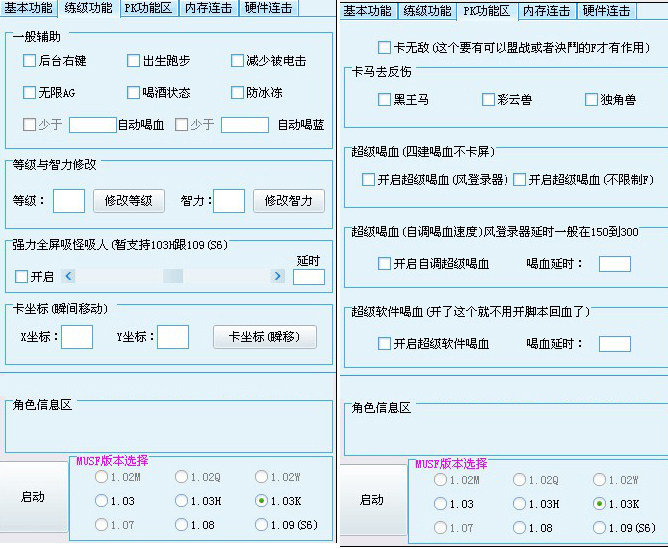The image size is (668, 549).
Task: Click the 修改智力 button
Action: pos(289,201)
